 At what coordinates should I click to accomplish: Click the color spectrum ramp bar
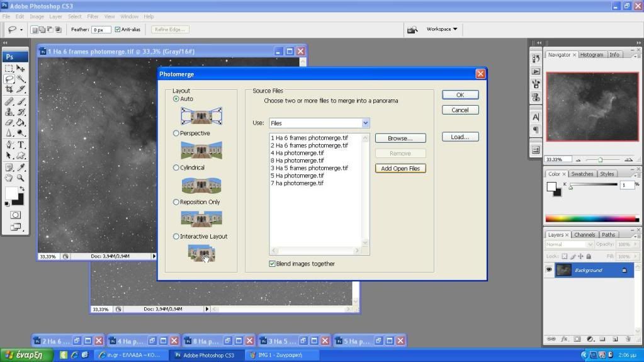pos(590,218)
